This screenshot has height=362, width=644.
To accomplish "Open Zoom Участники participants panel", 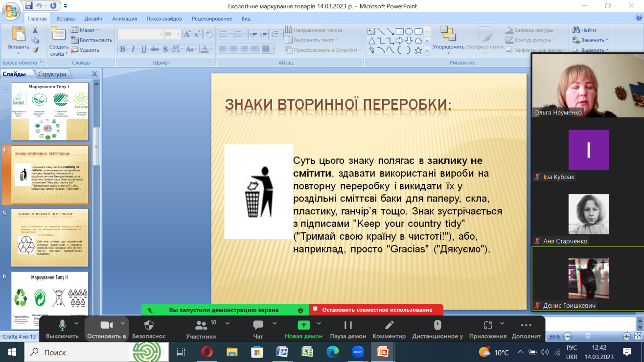I will (201, 329).
